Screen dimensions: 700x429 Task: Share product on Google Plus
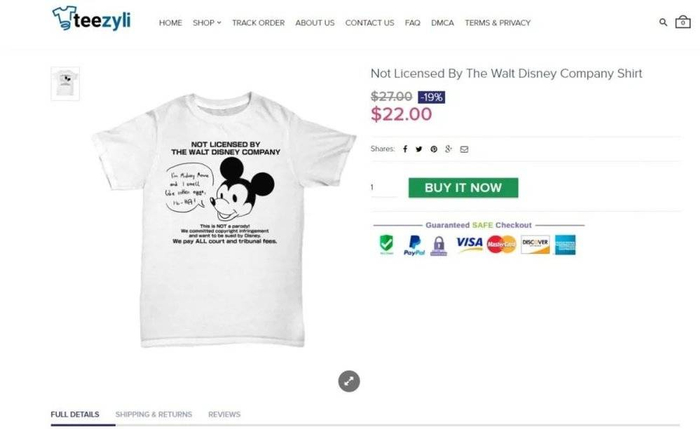449,149
